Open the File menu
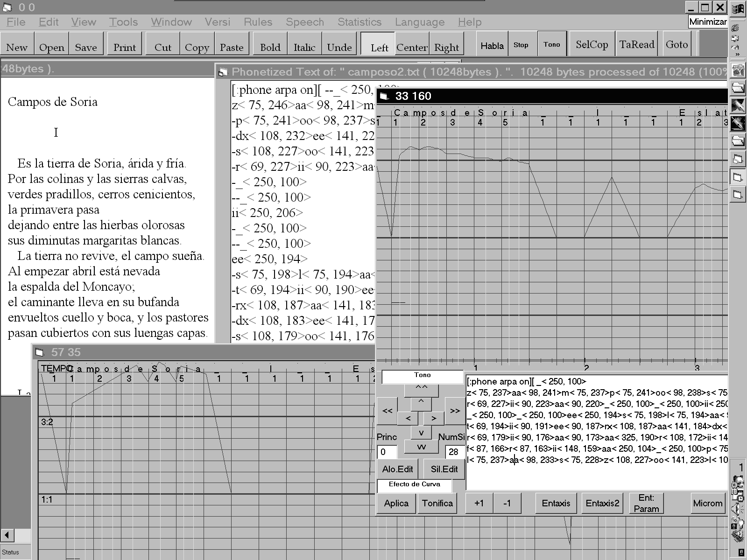 point(16,22)
